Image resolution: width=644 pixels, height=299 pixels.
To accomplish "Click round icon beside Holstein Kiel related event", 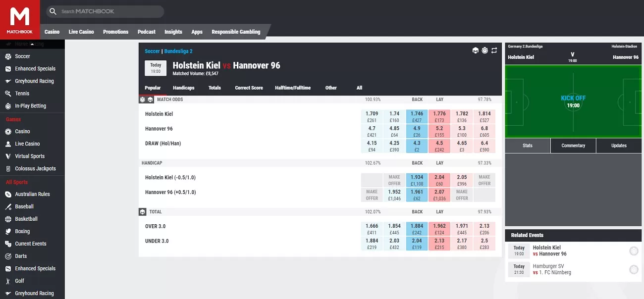I will [x=634, y=251].
